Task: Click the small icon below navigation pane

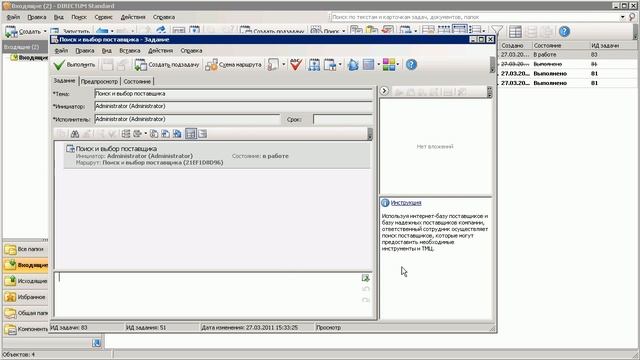Action: [96, 343]
